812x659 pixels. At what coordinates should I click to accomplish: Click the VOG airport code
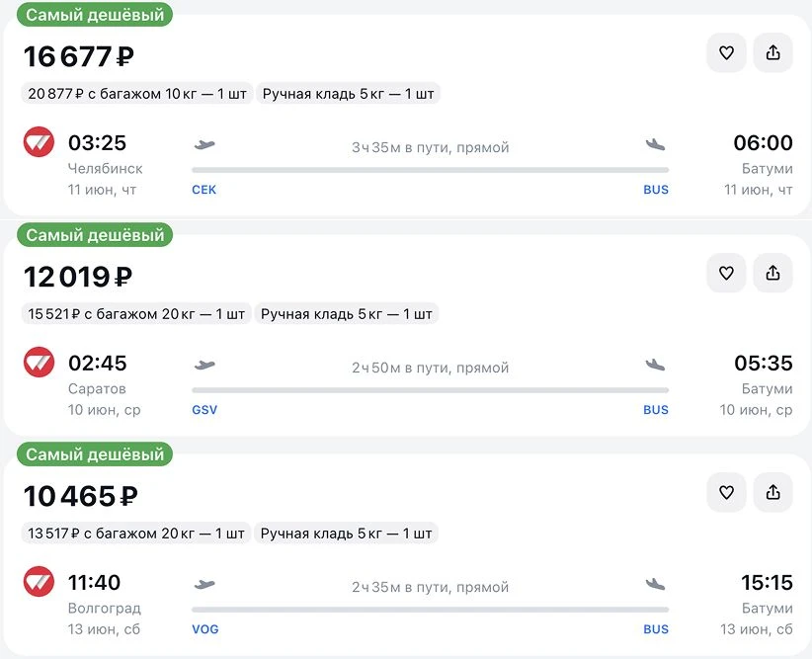205,628
